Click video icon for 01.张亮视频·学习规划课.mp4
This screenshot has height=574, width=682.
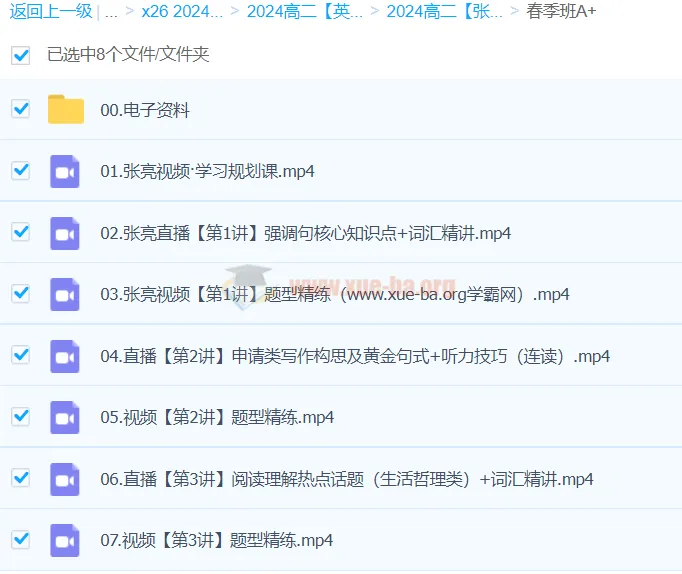[65, 171]
